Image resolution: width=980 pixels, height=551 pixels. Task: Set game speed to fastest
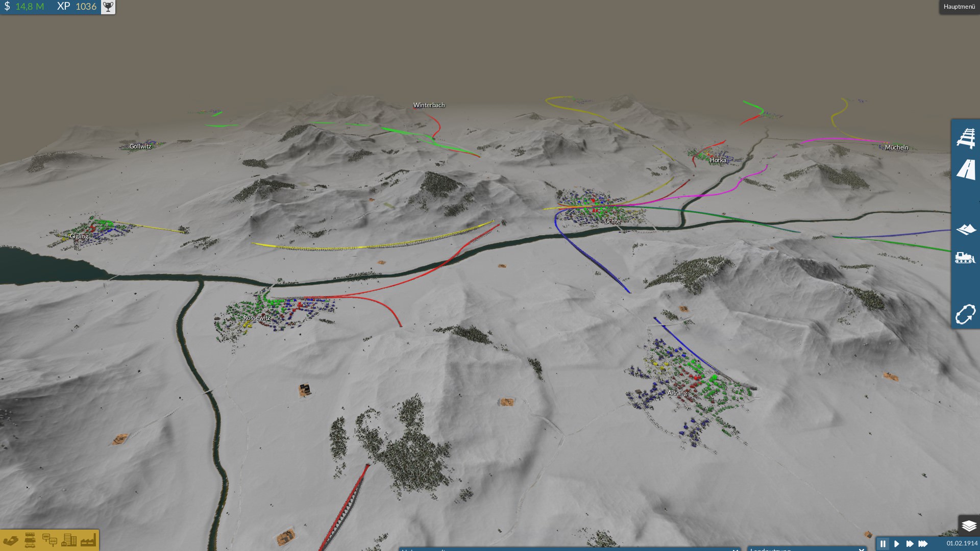click(x=923, y=544)
